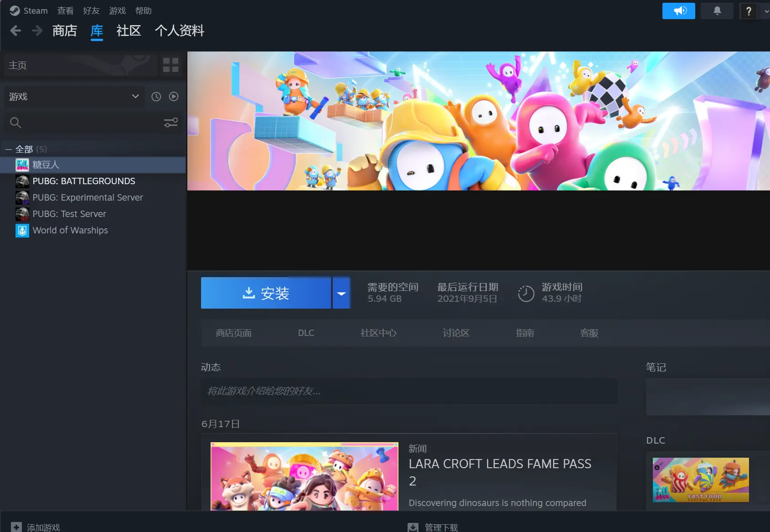Click the question mark help button
This screenshot has width=770, height=532.
pyautogui.click(x=748, y=10)
